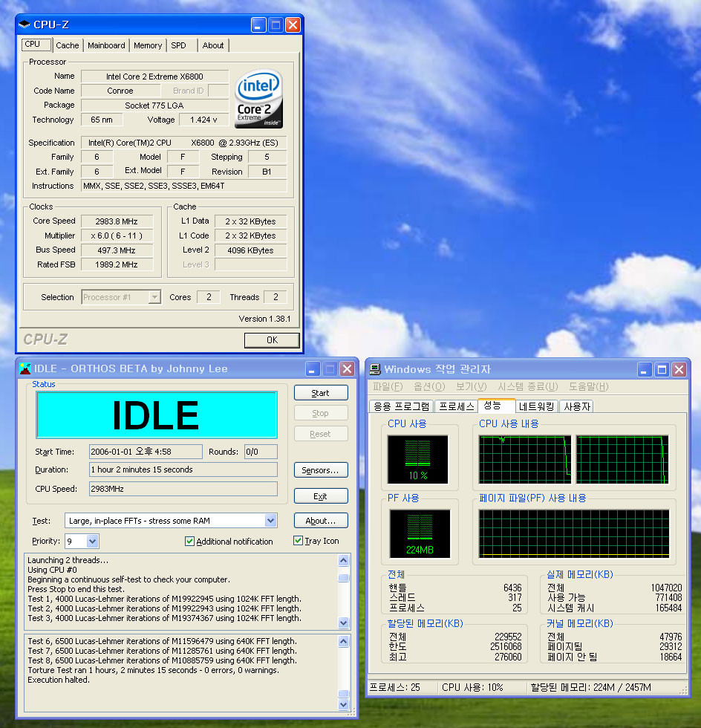
Task: Click the Intel Core 2 Extreme logo
Action: (x=258, y=99)
